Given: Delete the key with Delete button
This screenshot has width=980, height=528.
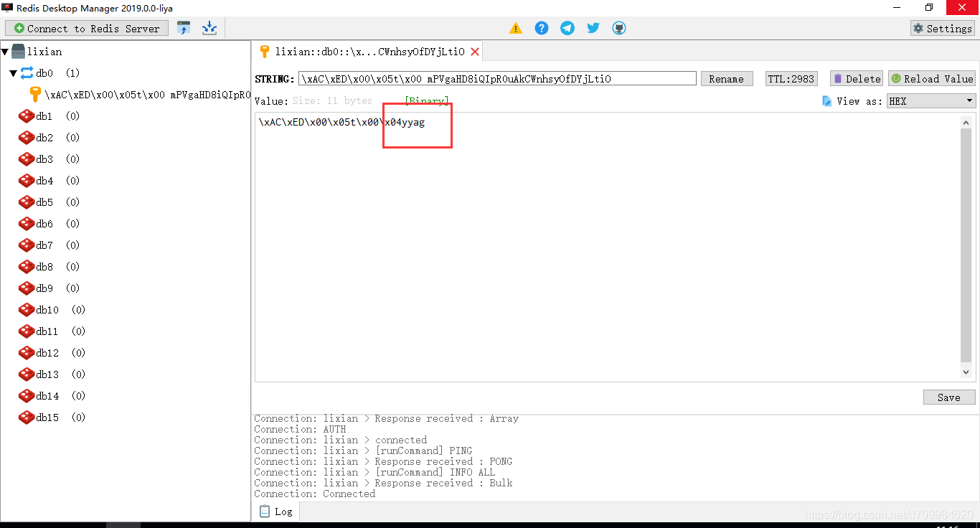Looking at the screenshot, I should pos(857,79).
